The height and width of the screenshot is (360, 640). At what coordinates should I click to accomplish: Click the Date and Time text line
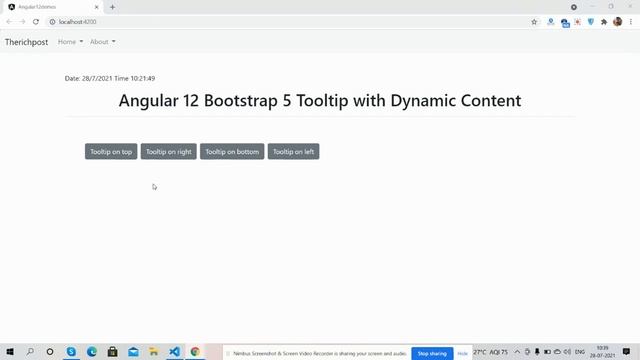(x=110, y=78)
